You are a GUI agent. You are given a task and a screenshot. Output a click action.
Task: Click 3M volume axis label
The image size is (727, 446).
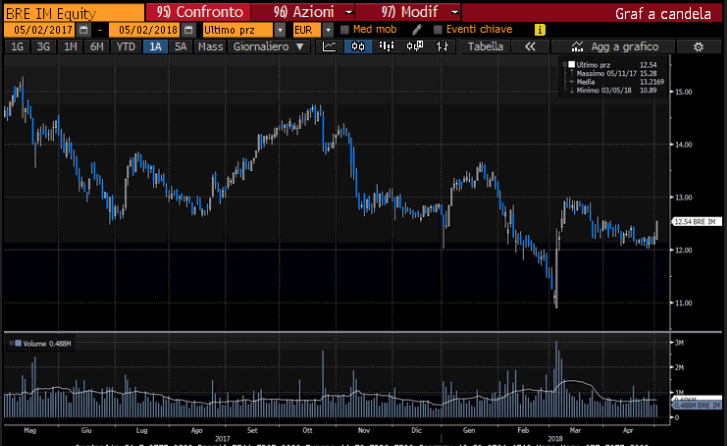click(679, 343)
